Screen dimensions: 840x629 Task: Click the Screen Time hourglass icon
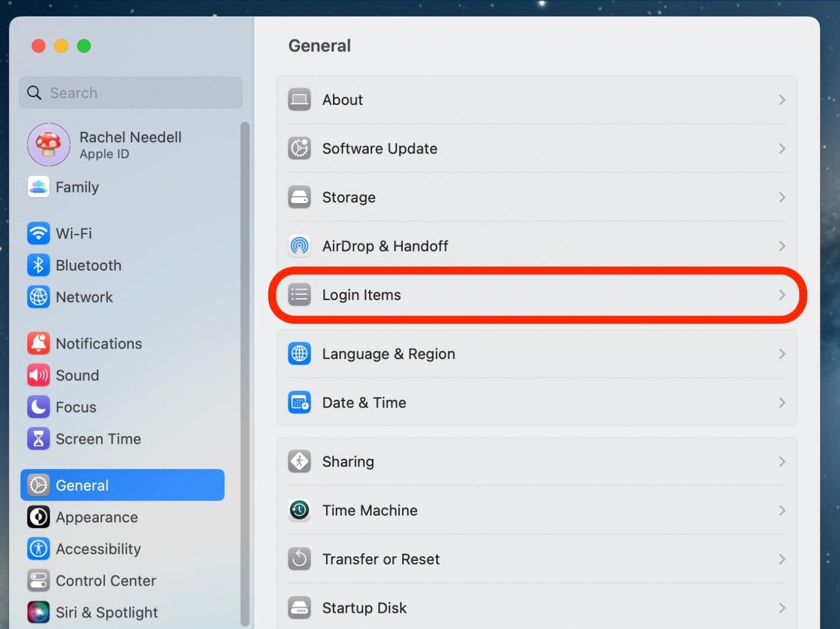[x=39, y=439]
